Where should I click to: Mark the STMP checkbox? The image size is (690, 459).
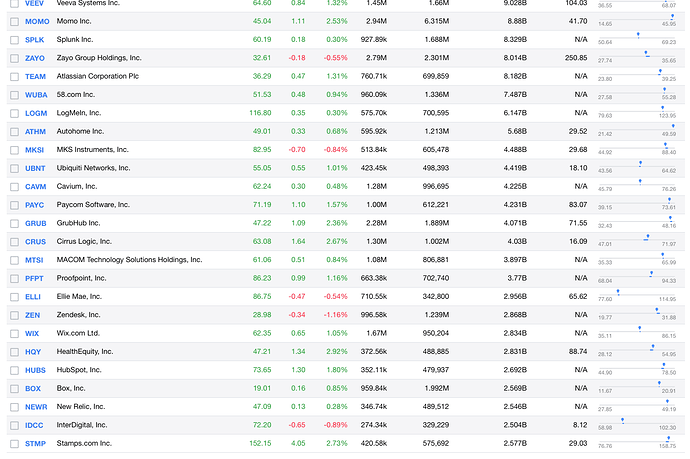point(13,443)
